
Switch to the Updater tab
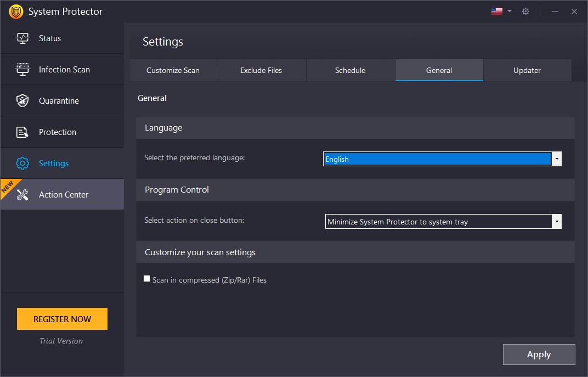pyautogui.click(x=527, y=70)
